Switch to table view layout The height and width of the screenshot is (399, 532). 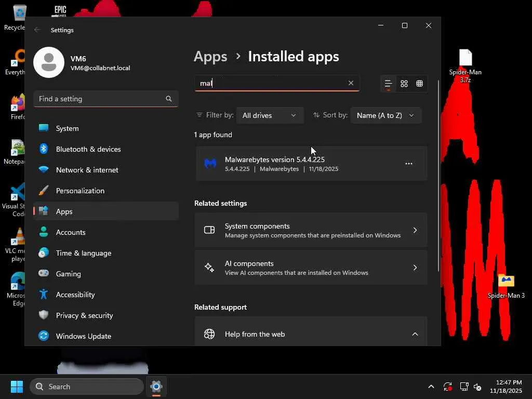(419, 84)
